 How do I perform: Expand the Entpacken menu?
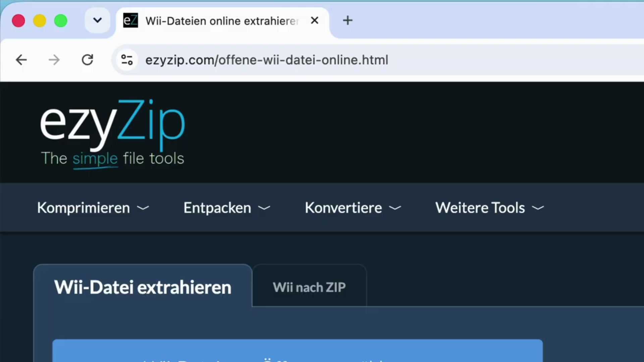click(227, 208)
